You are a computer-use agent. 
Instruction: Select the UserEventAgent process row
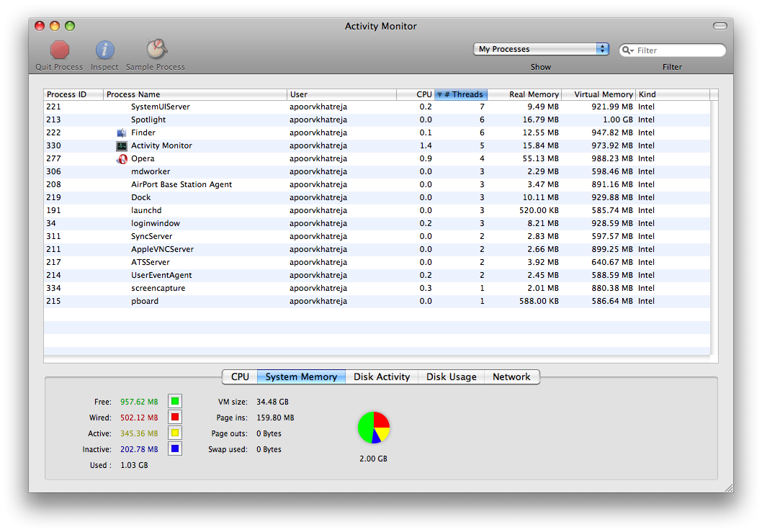[377, 276]
